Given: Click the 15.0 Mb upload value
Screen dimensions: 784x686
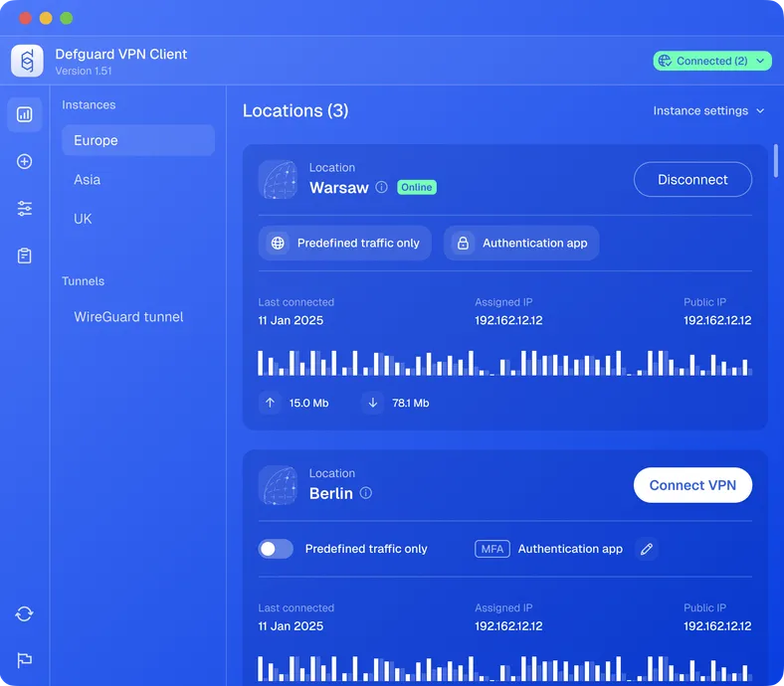Looking at the screenshot, I should point(309,403).
